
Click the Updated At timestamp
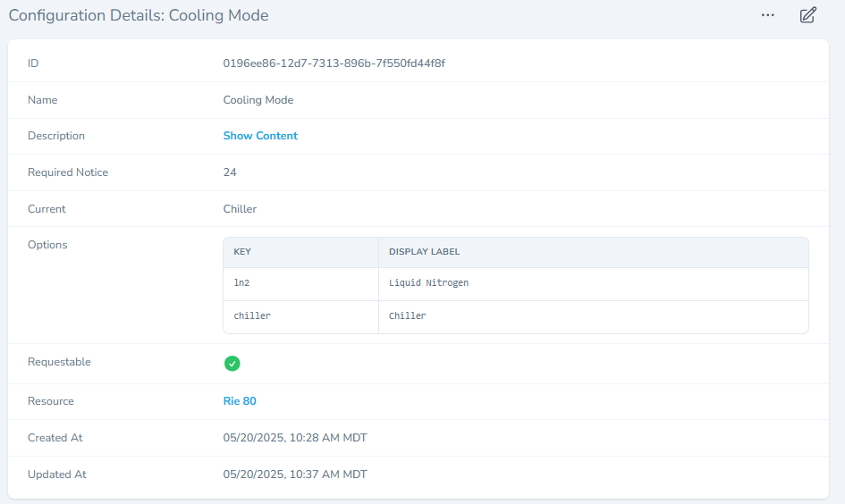coord(295,475)
